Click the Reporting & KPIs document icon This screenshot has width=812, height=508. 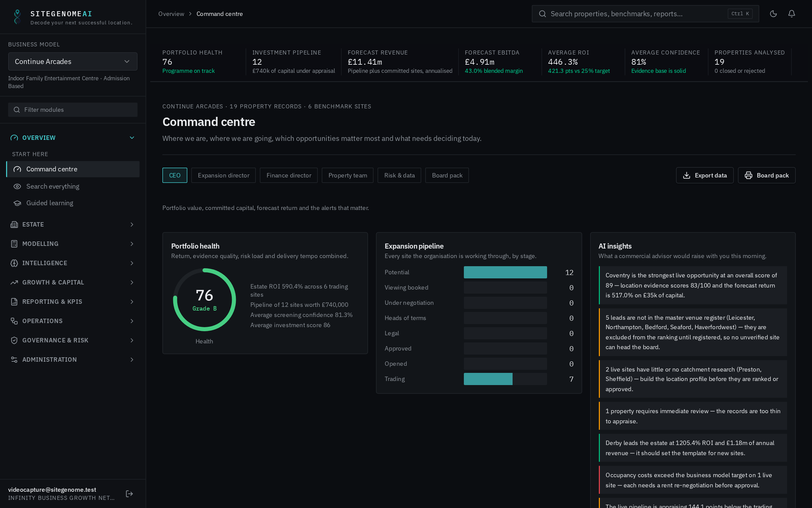click(x=14, y=302)
